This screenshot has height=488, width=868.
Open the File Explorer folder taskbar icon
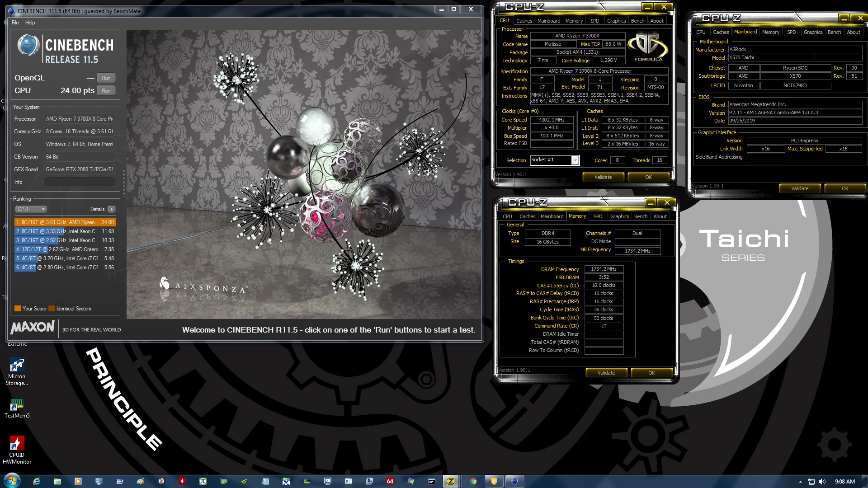(57, 481)
